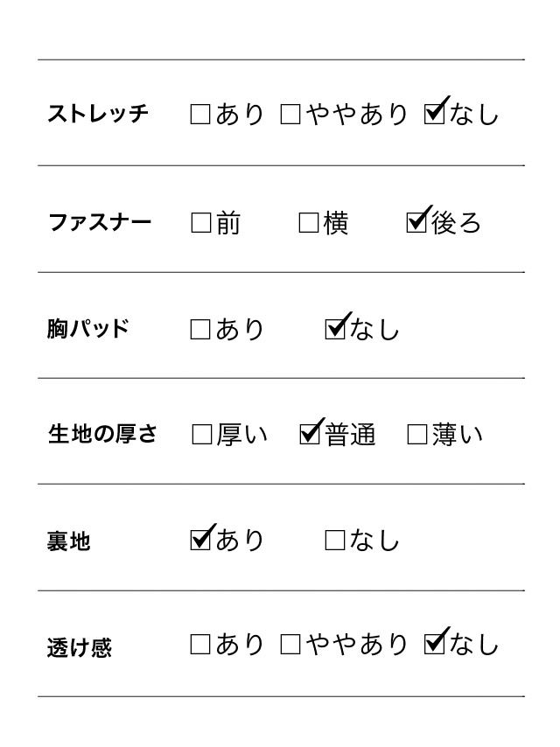Check the 裏地 なし checkbox

[334, 541]
